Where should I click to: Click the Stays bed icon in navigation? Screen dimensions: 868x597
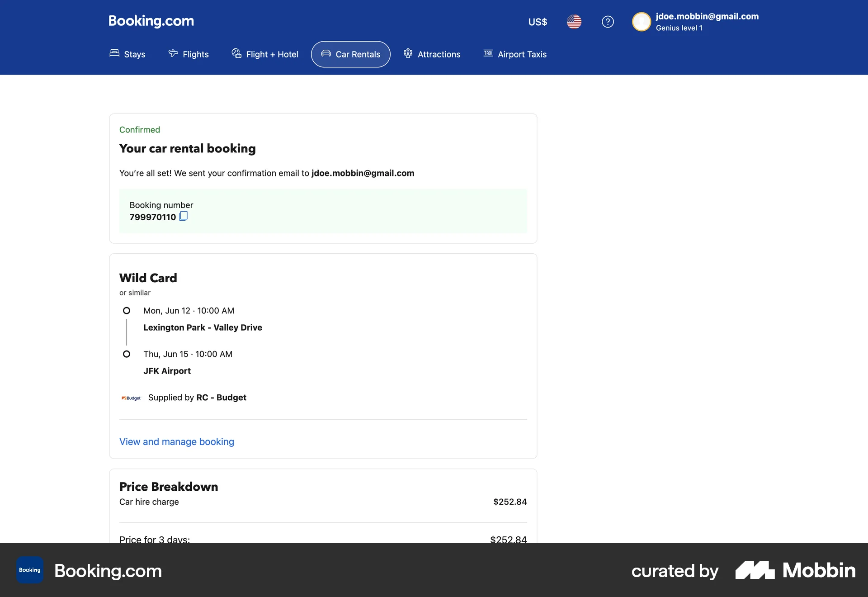pos(113,54)
